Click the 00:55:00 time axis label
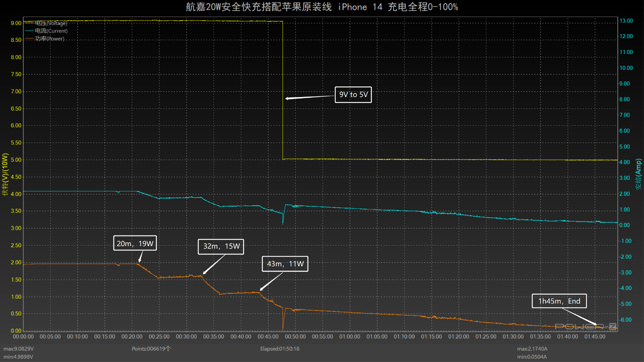Screen dimensions: 644x362 [322, 336]
